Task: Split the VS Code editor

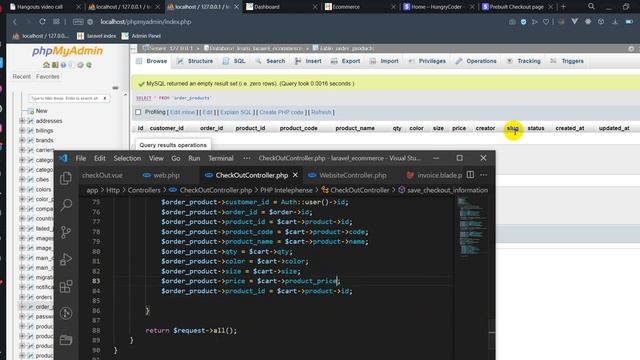Action: [x=470, y=175]
